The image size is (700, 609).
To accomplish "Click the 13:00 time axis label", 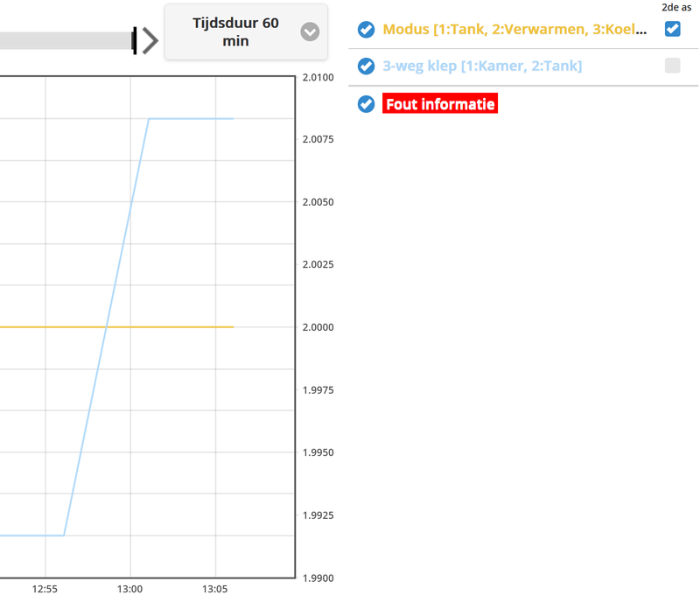I will [129, 590].
